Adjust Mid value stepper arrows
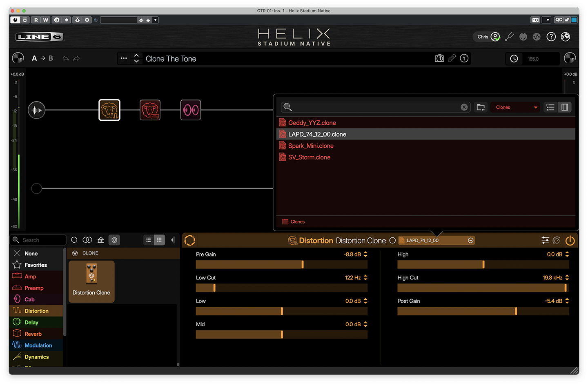588x385 pixels. tap(365, 324)
